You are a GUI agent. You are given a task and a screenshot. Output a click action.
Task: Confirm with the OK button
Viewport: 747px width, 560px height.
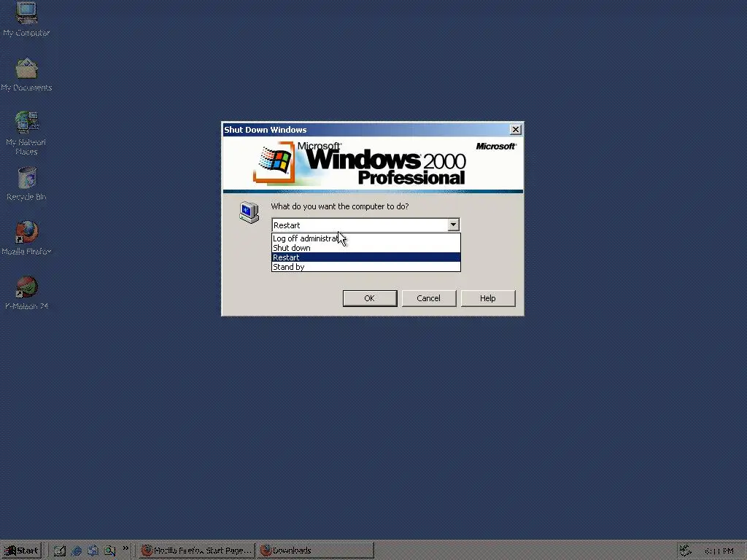click(x=370, y=298)
